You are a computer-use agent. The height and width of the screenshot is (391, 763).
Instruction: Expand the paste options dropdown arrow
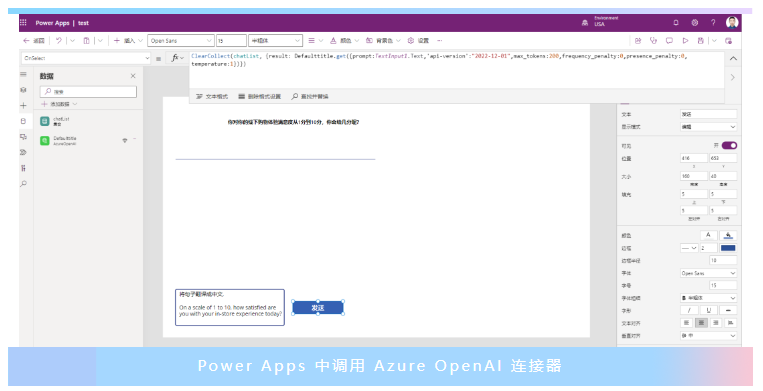[x=100, y=41]
